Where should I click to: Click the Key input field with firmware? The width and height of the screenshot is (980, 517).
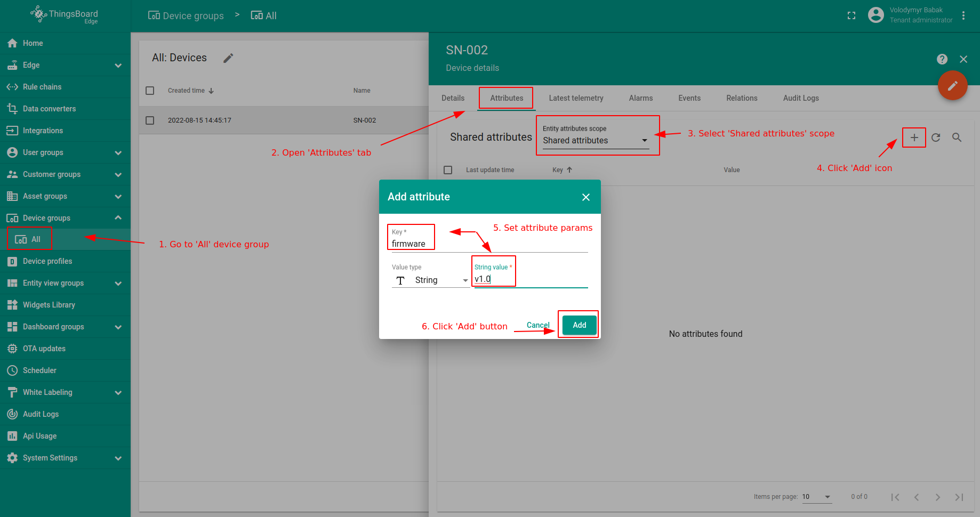pos(489,244)
